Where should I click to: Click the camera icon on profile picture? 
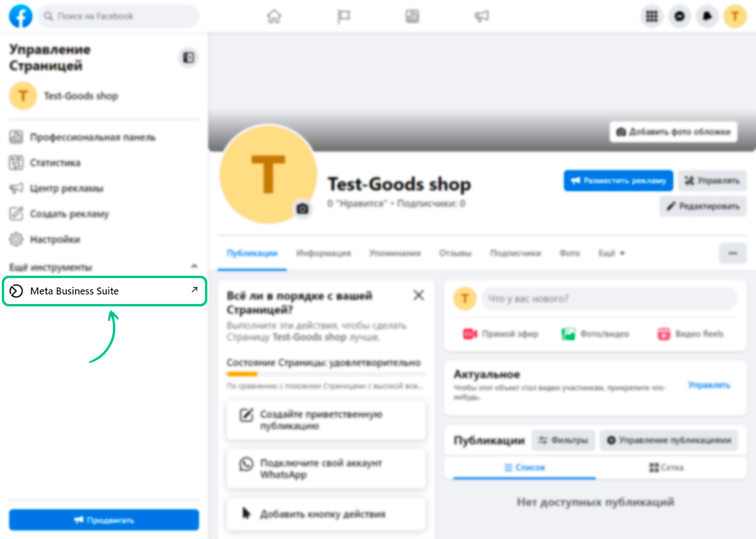(302, 208)
